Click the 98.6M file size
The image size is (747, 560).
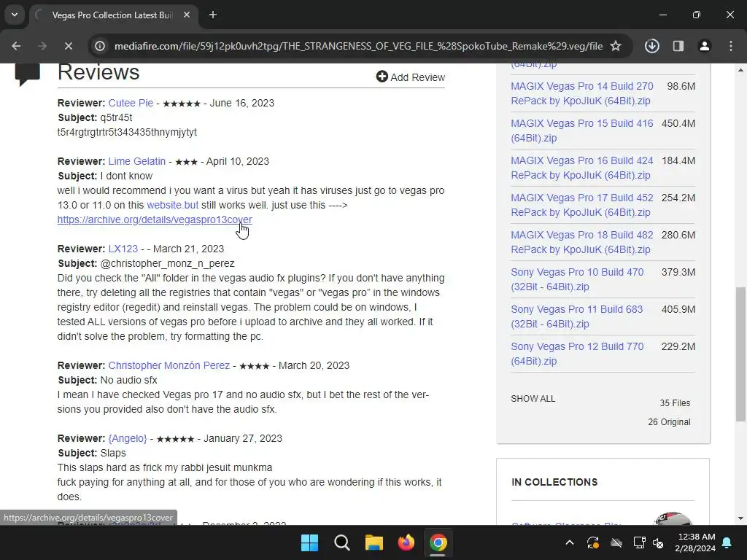pos(681,86)
